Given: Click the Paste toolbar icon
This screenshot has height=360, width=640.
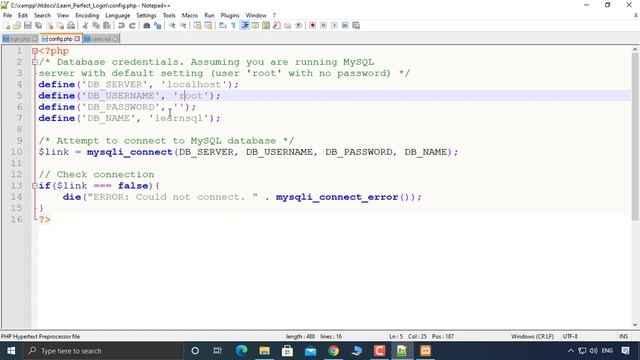Looking at the screenshot, I should pos(107,25).
